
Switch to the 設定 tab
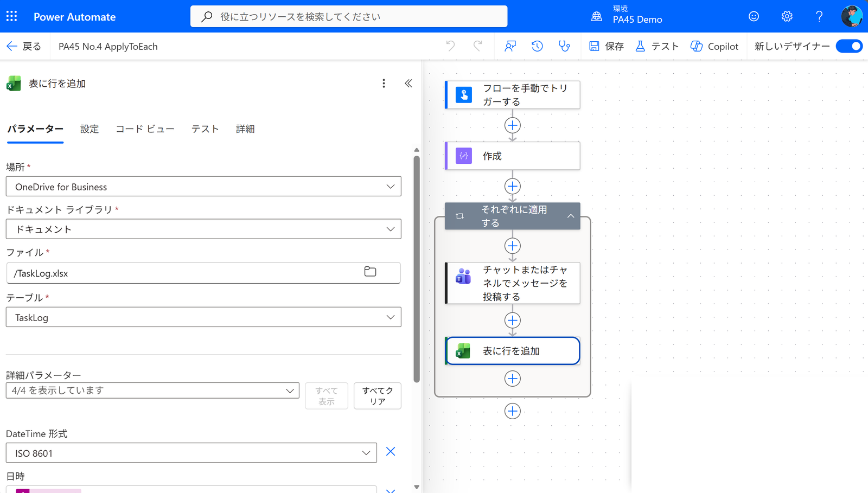[90, 129]
